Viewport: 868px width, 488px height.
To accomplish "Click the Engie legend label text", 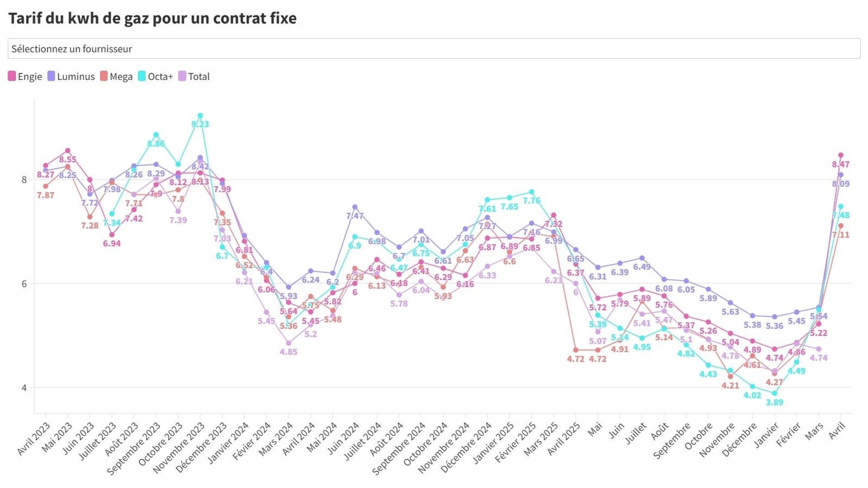I will (30, 76).
